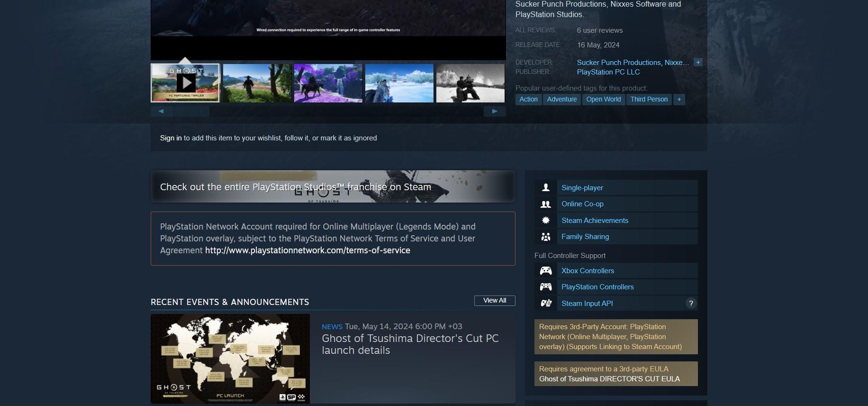The image size is (868, 406).
Task: Expand more user-defined tags plus button
Action: coord(679,100)
